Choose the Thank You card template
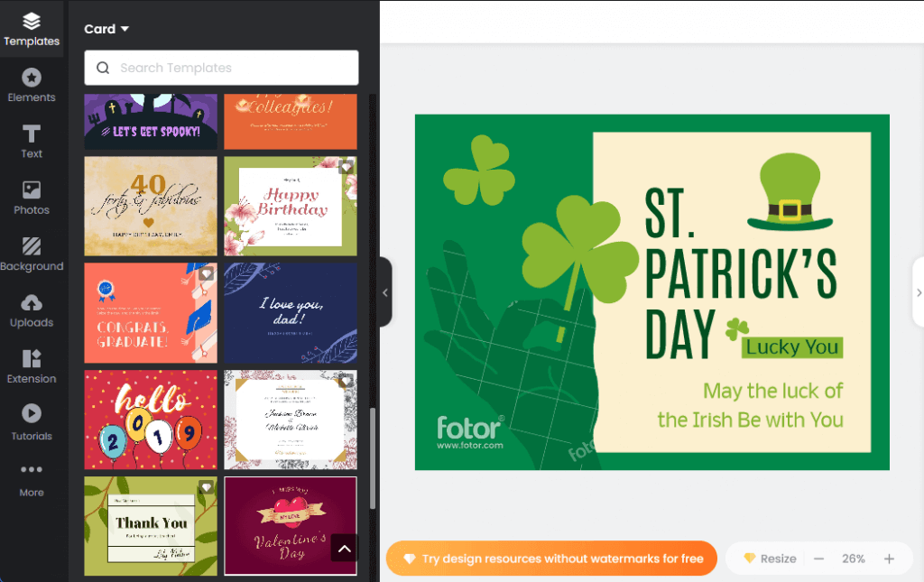The image size is (924, 582). click(x=151, y=526)
